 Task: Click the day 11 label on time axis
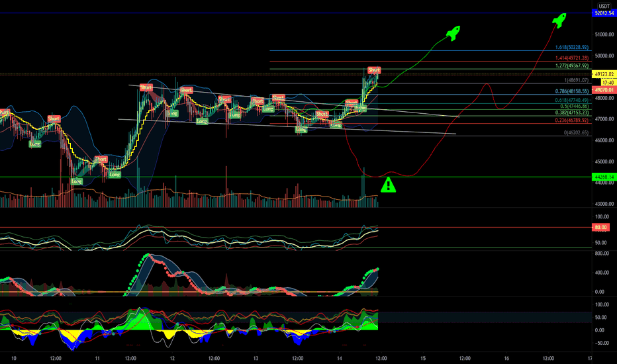[x=97, y=358]
